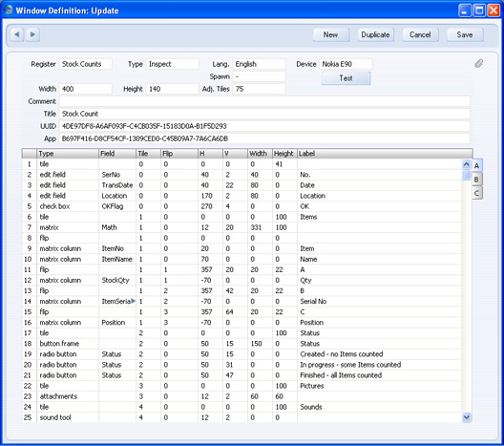Switch to flip tab C
Image resolution: width=504 pixels, height=446 pixels.
point(477,193)
